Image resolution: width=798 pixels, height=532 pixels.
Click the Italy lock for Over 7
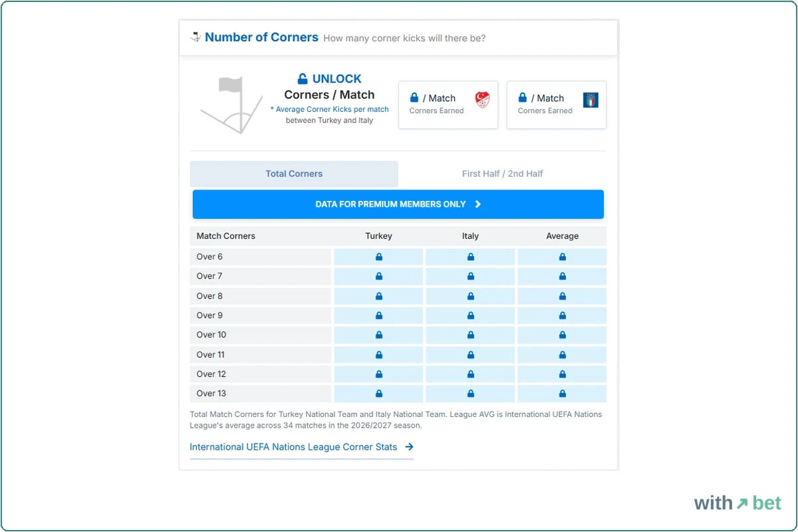tap(471, 276)
